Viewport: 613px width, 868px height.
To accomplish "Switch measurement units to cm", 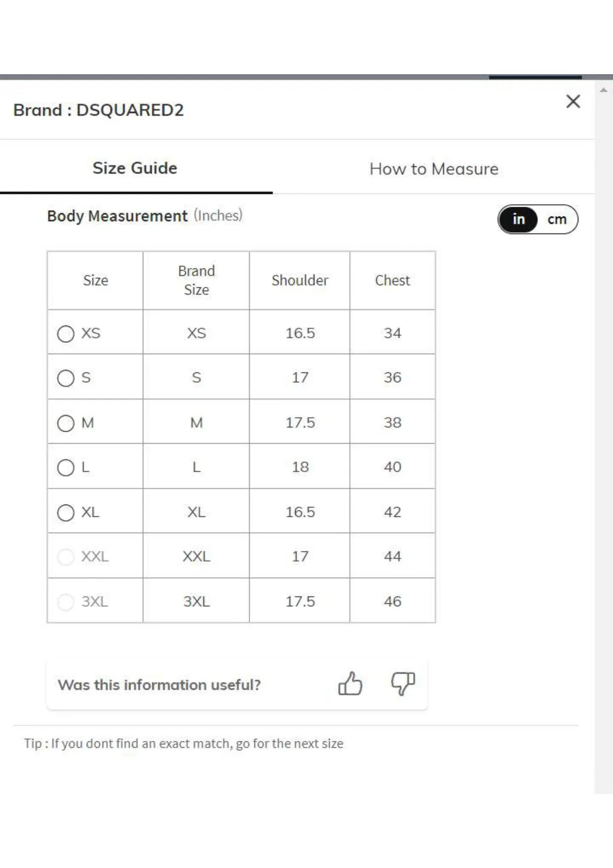I will click(x=557, y=219).
